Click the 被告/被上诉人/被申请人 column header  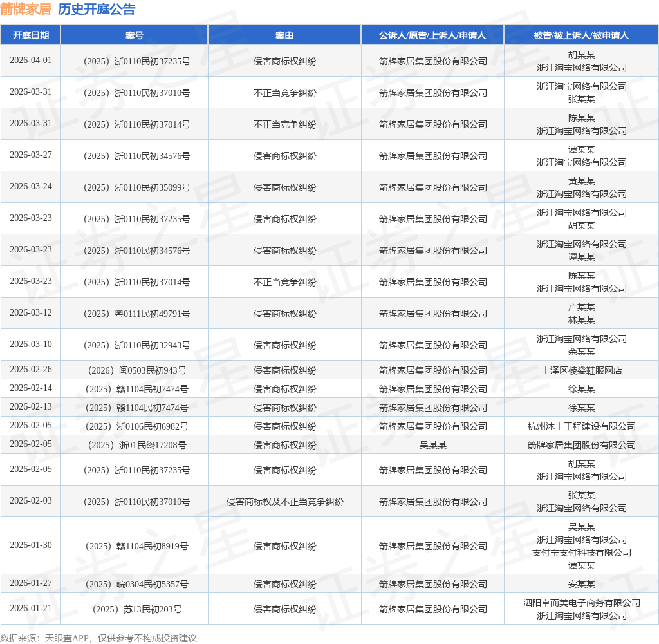pos(581,35)
